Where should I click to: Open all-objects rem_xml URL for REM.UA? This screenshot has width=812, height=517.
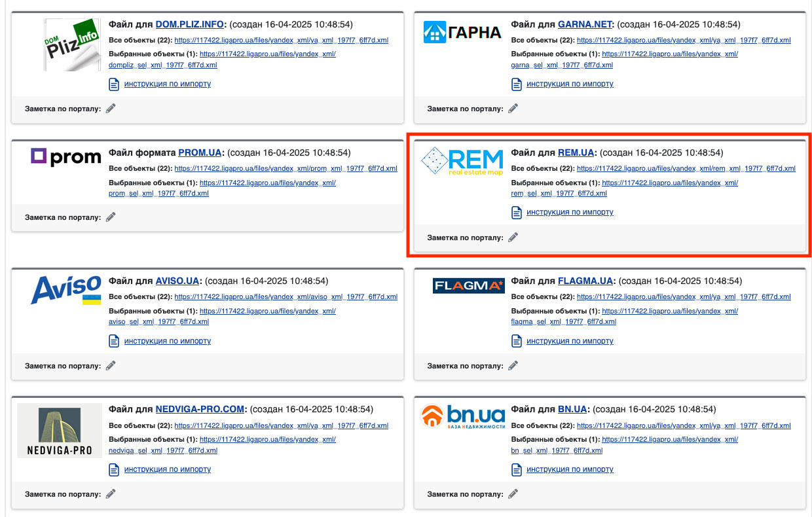coord(686,169)
